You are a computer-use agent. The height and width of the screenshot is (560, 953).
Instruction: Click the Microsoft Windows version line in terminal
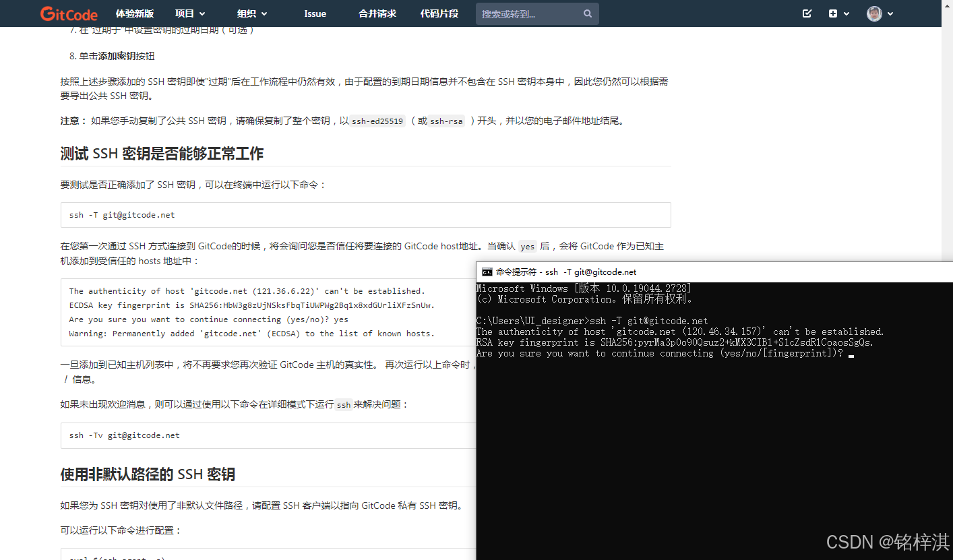[x=584, y=288]
